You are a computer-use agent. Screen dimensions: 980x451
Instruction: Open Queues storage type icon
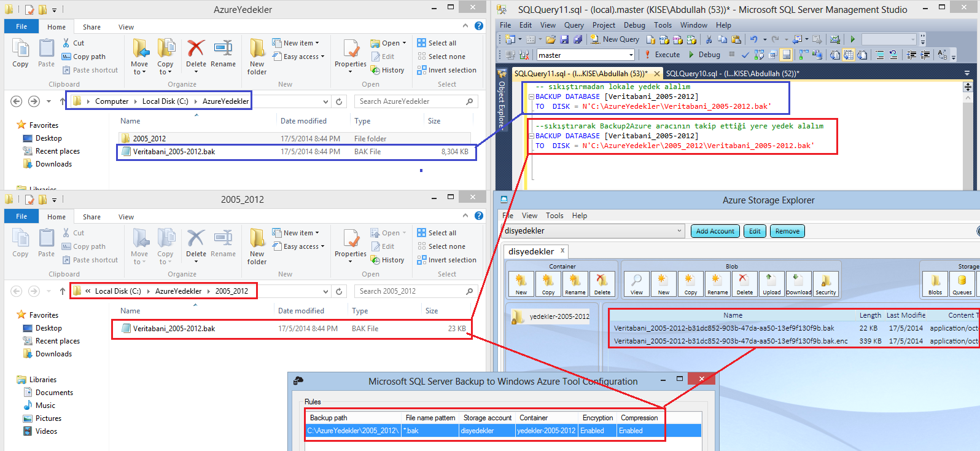tap(962, 284)
